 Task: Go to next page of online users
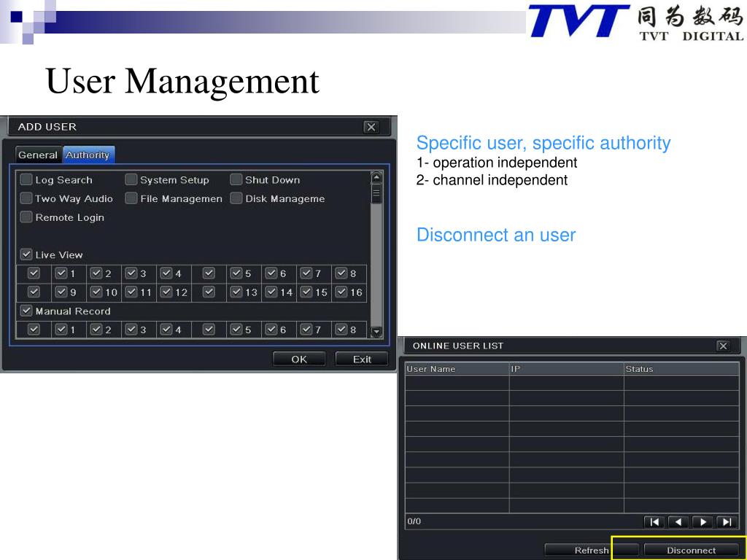[703, 522]
